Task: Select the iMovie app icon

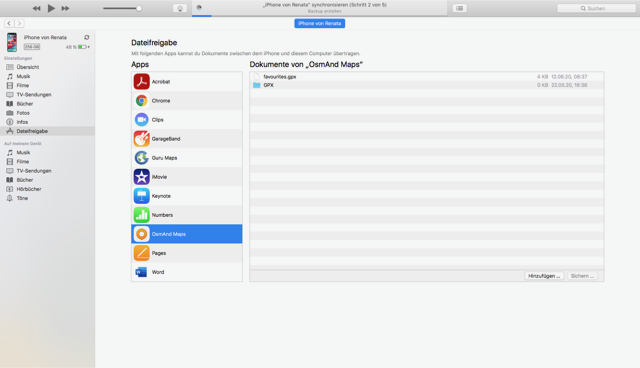Action: (142, 177)
